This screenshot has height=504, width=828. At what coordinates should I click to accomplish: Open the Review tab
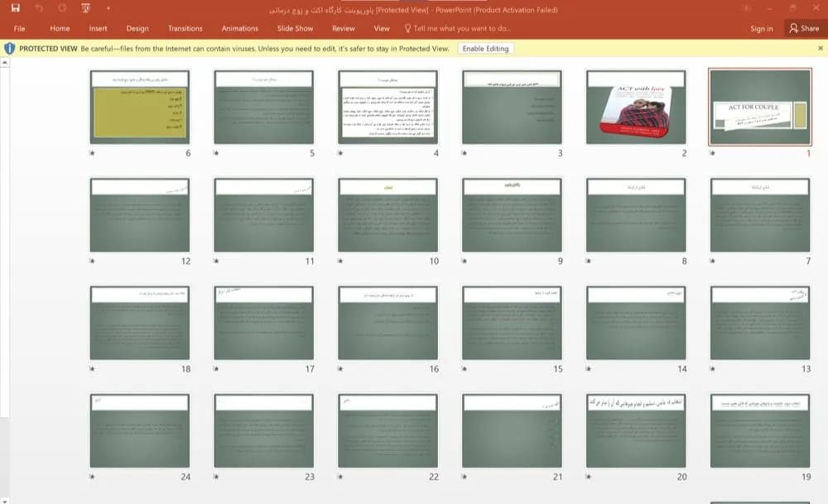point(344,28)
